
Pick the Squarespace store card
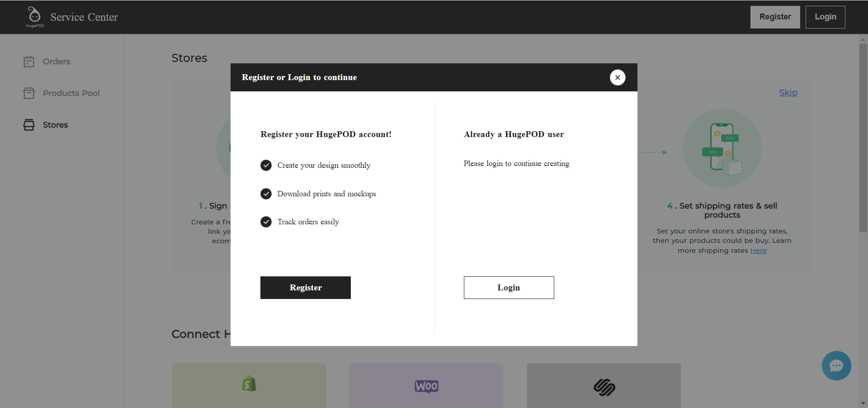pyautogui.click(x=604, y=385)
